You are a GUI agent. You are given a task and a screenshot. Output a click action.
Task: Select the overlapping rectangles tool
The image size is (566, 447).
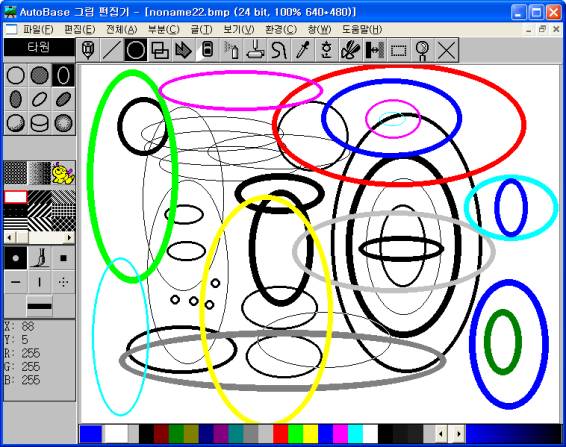click(160, 50)
